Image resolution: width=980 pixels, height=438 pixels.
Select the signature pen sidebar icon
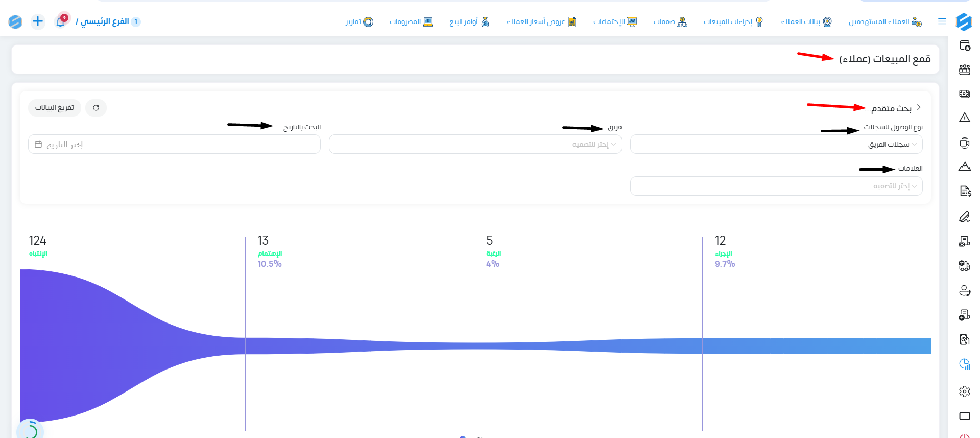coord(964,217)
